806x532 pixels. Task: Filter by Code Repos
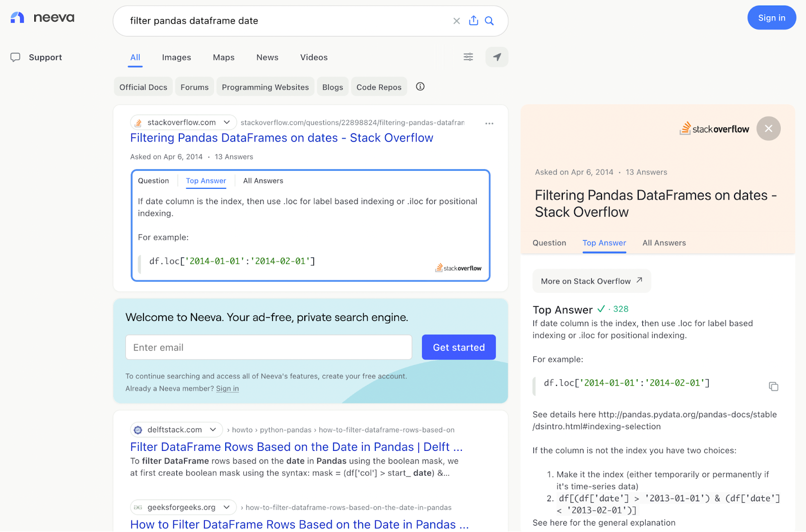coord(379,87)
